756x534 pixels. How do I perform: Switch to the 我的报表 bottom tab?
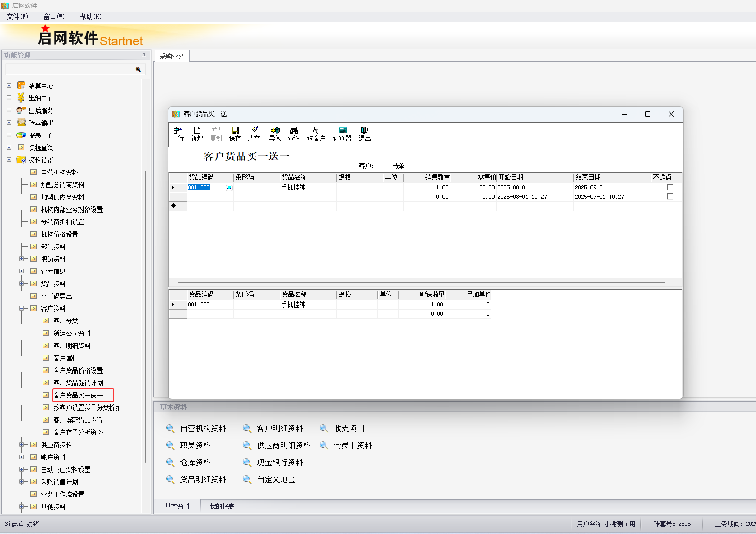tap(222, 506)
